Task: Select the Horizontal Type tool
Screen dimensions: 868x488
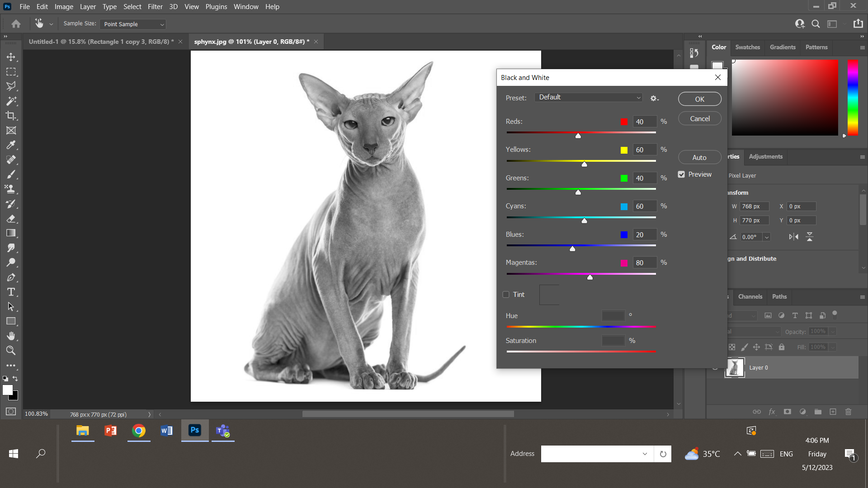Action: [11, 292]
